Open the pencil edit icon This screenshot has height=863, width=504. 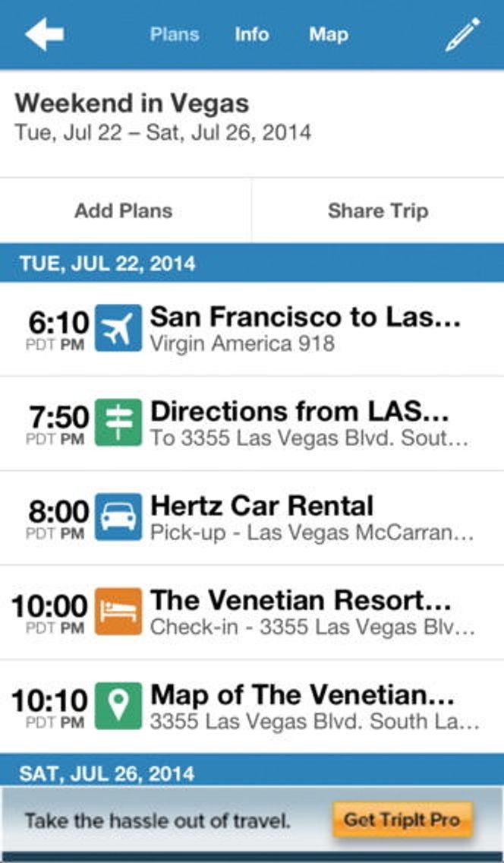pos(462,34)
